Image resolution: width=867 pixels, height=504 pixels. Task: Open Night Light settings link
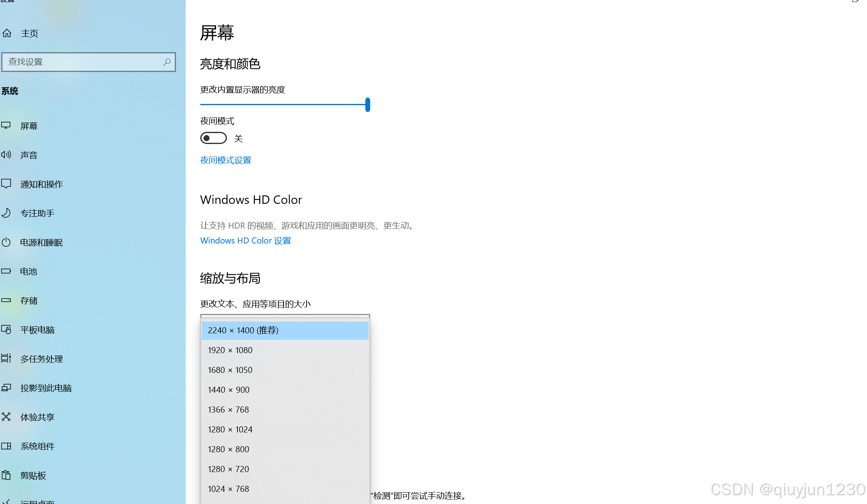[226, 160]
